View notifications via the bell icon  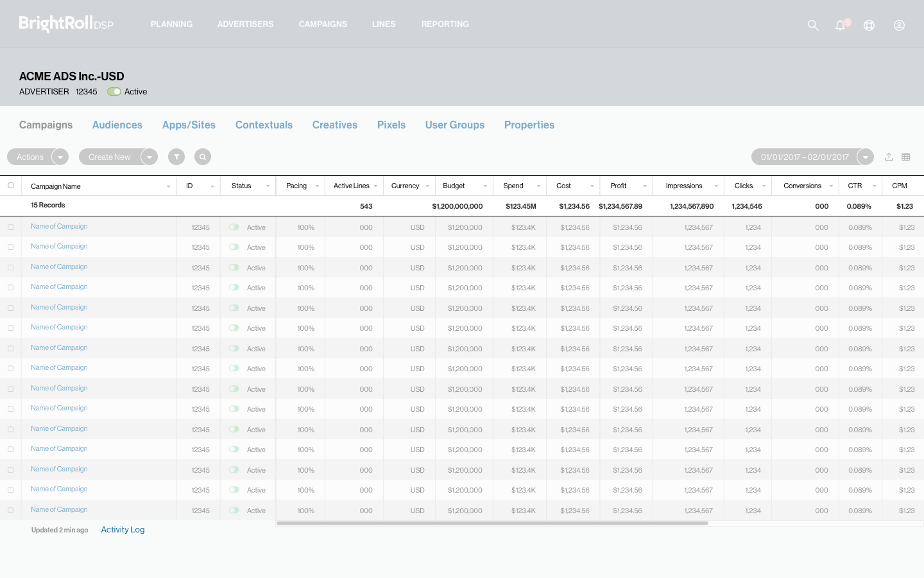pyautogui.click(x=841, y=25)
